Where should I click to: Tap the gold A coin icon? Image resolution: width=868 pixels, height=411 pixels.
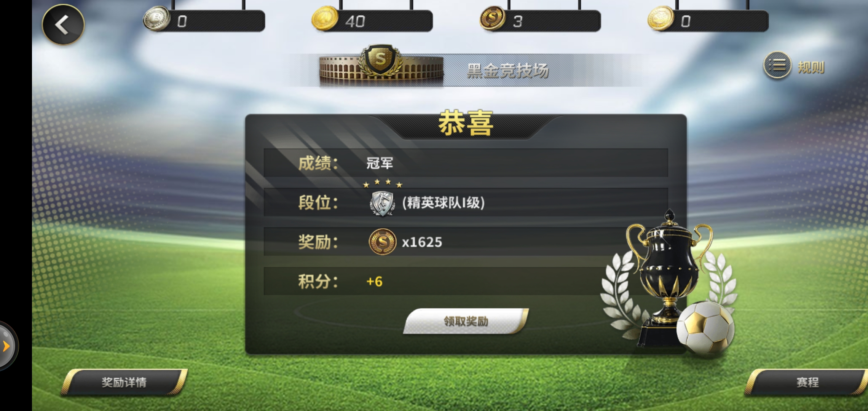click(x=325, y=18)
